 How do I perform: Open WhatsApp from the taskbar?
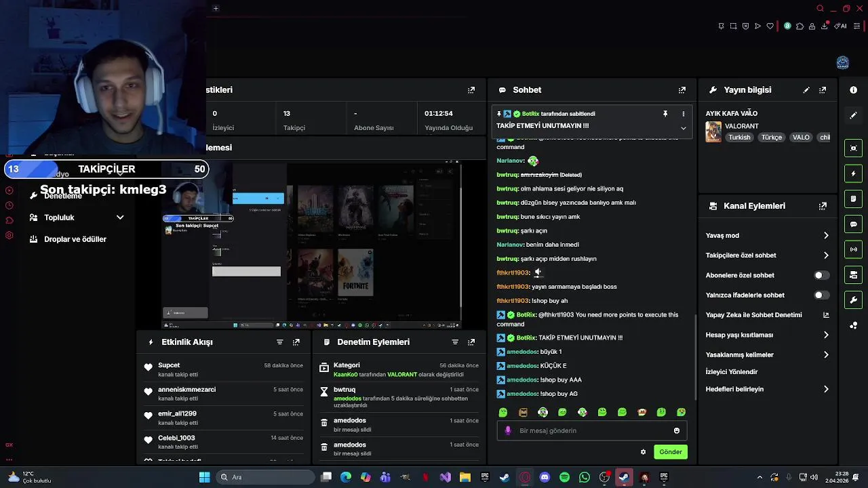point(585,477)
